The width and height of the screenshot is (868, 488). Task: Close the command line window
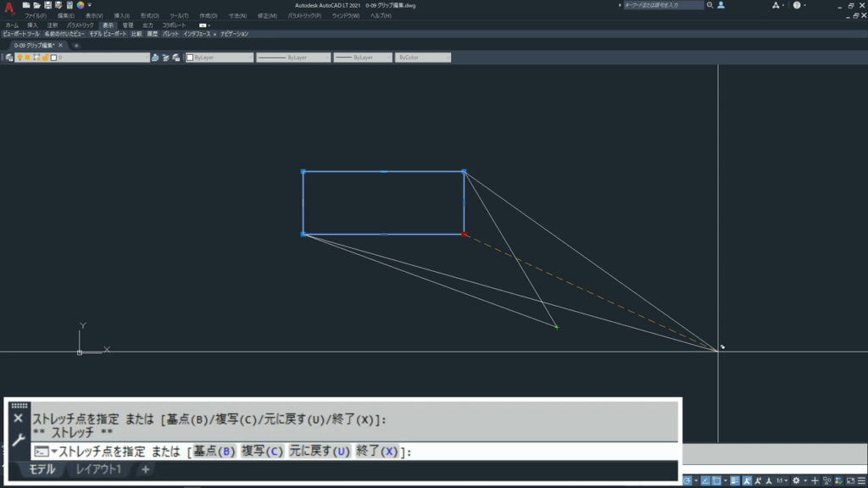19,419
